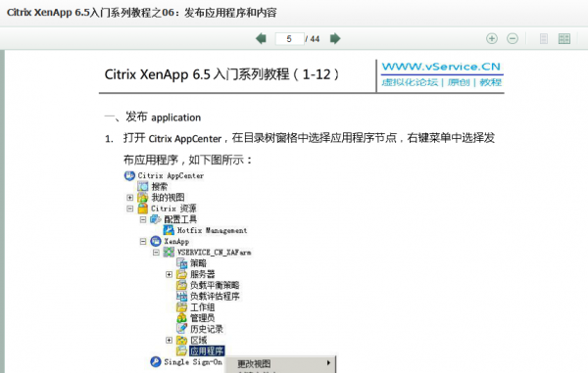588x373 pixels.
Task: Collapse the 配置工具 node
Action: [143, 219]
